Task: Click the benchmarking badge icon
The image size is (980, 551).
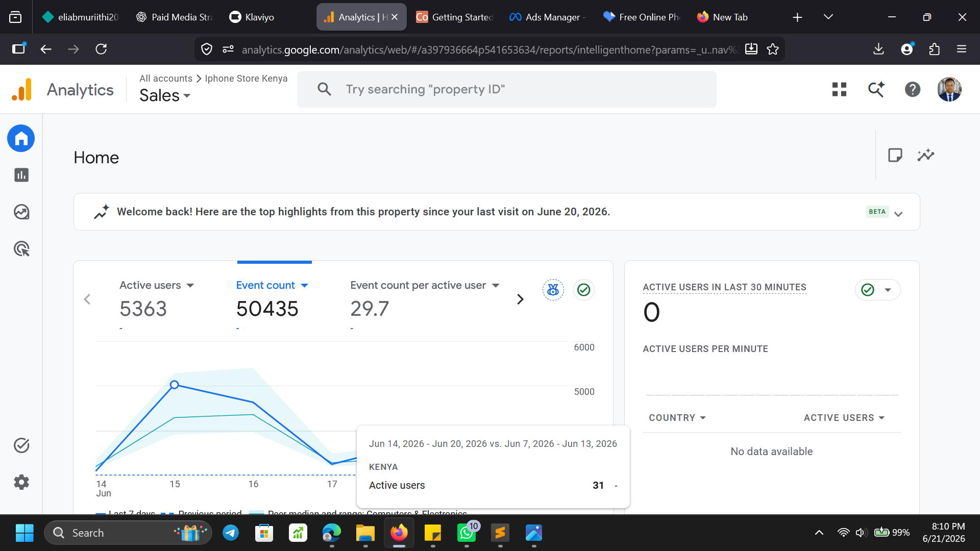Action: click(553, 290)
